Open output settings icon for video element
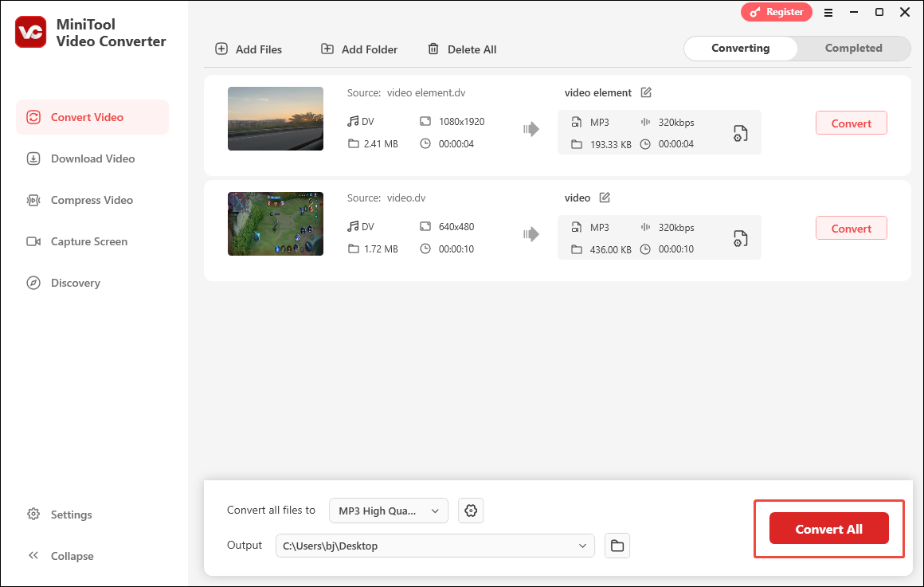 (x=740, y=133)
